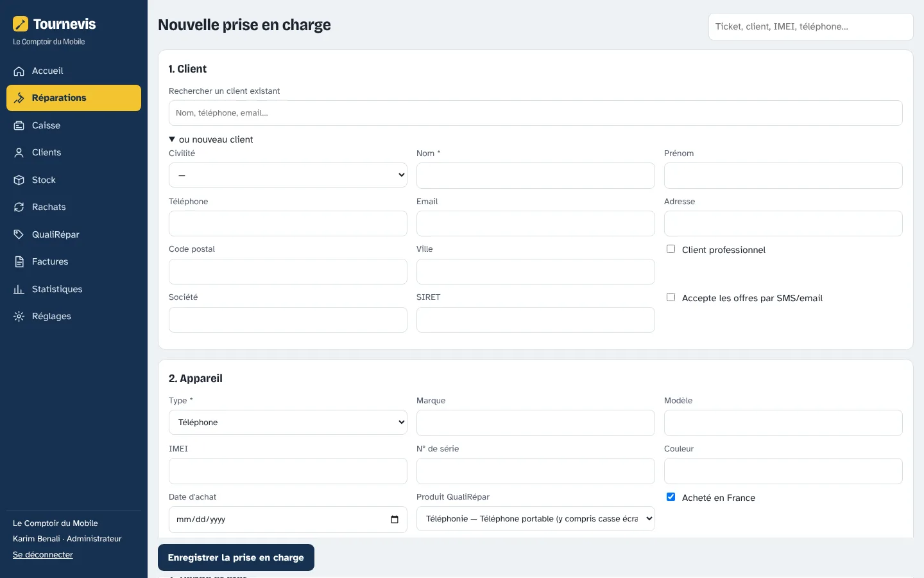Click the Code postal input field

(x=288, y=272)
